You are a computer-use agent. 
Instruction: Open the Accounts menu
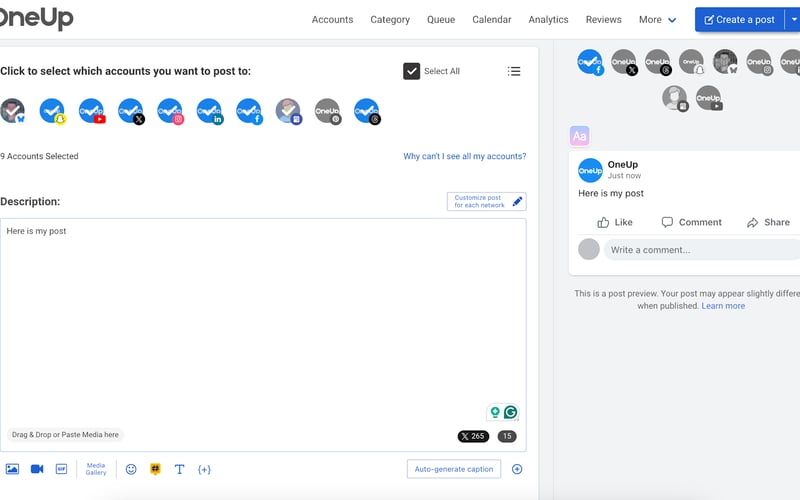332,19
